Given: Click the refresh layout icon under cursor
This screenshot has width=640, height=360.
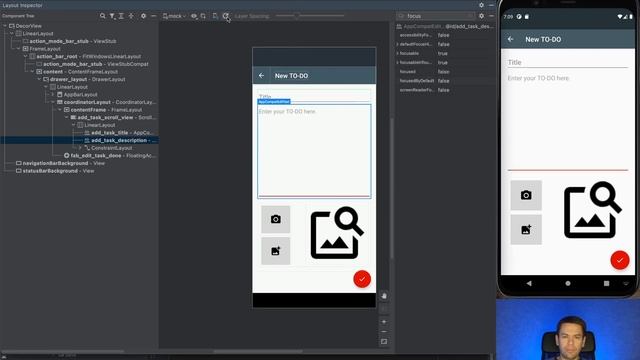Looking at the screenshot, I should 226,16.
